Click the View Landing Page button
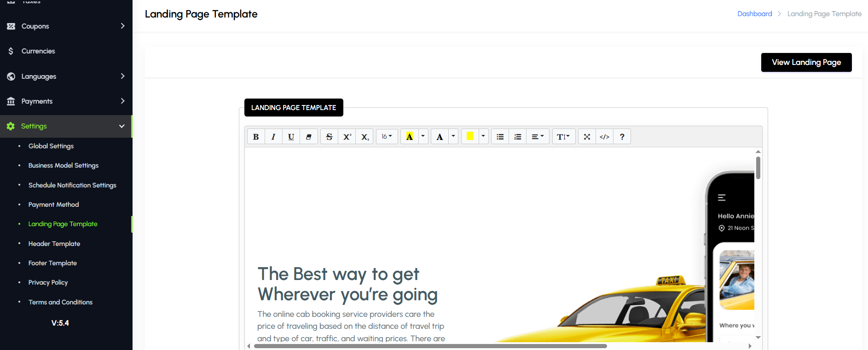 (806, 62)
